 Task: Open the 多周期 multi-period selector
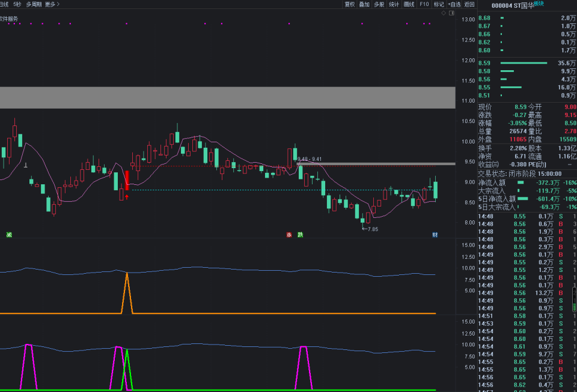(34, 4)
